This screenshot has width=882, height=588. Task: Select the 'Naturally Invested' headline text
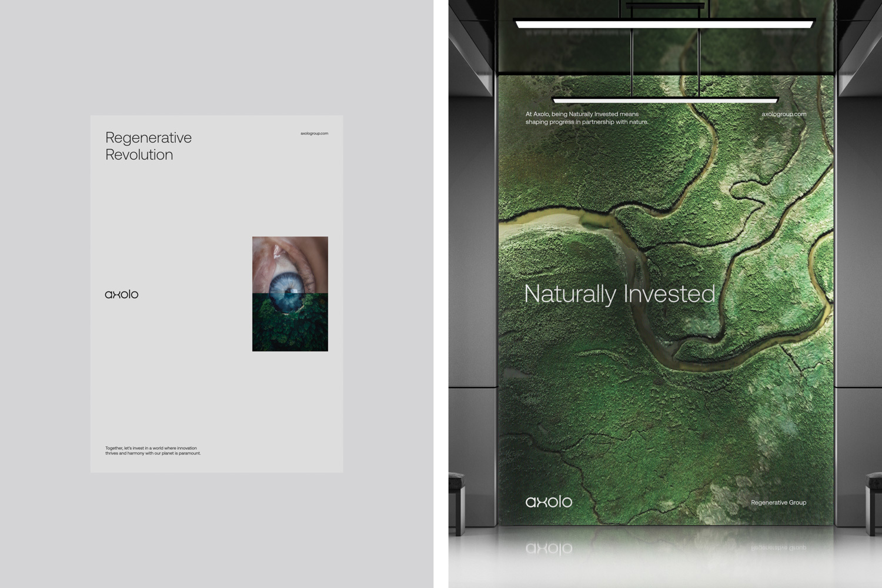619,294
